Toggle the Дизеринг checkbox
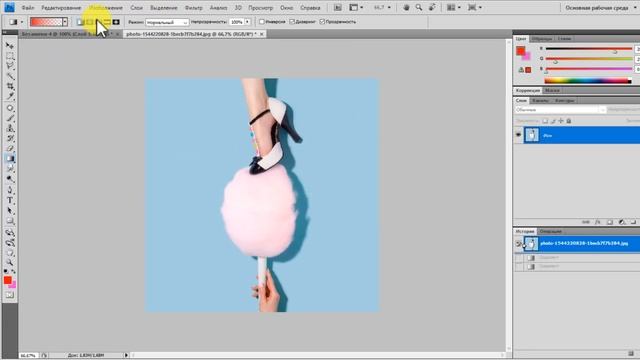 [x=292, y=22]
